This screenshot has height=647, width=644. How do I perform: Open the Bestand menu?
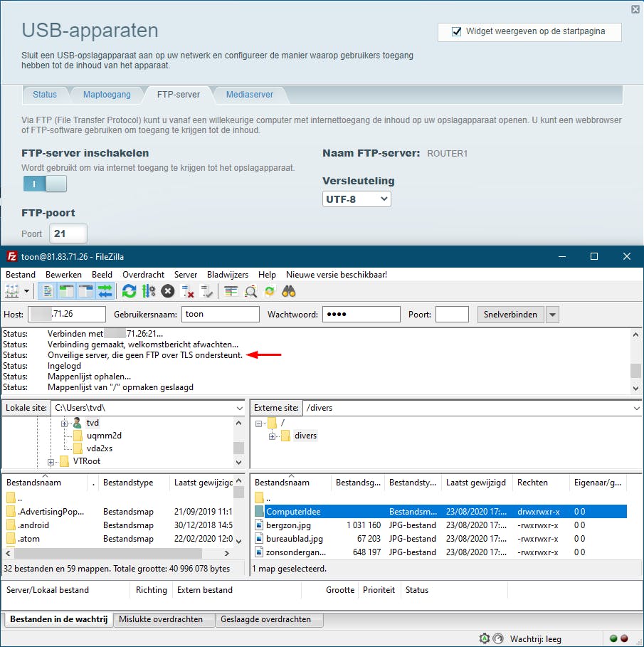[x=21, y=275]
